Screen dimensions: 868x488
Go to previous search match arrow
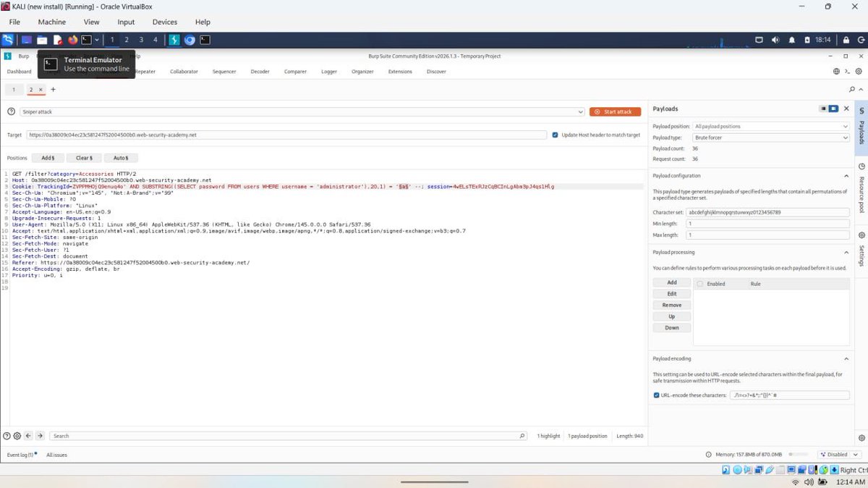pos(29,436)
